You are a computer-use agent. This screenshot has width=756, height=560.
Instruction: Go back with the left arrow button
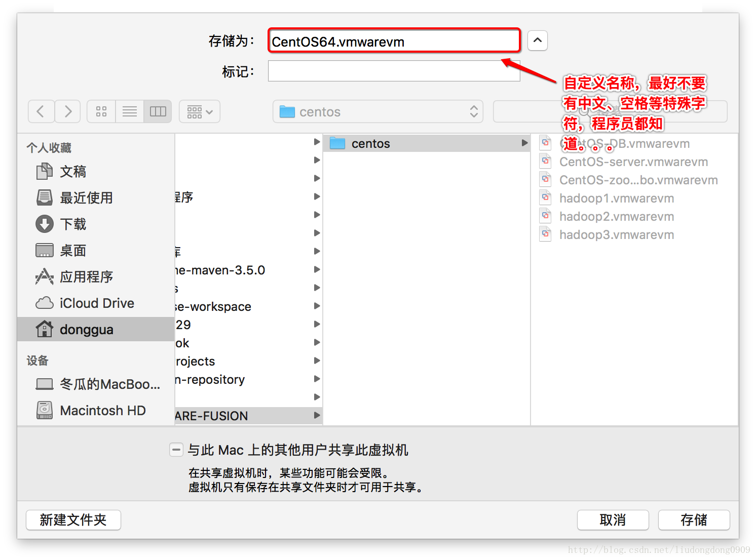[x=41, y=111]
